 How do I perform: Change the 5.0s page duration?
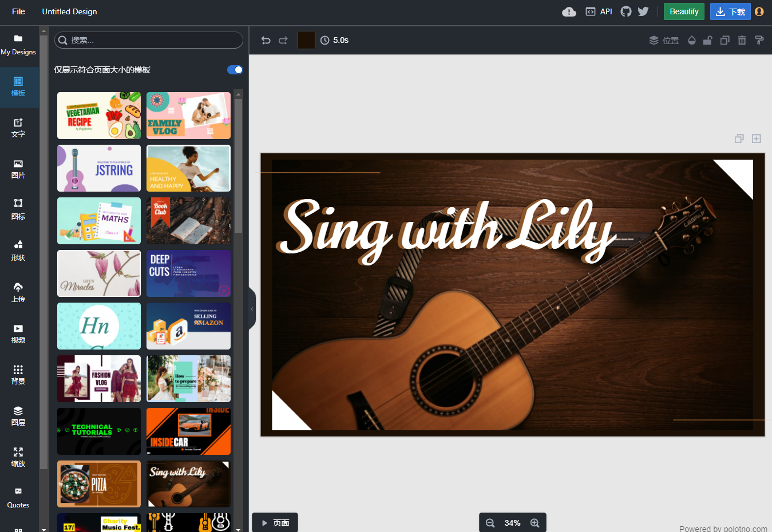[335, 40]
